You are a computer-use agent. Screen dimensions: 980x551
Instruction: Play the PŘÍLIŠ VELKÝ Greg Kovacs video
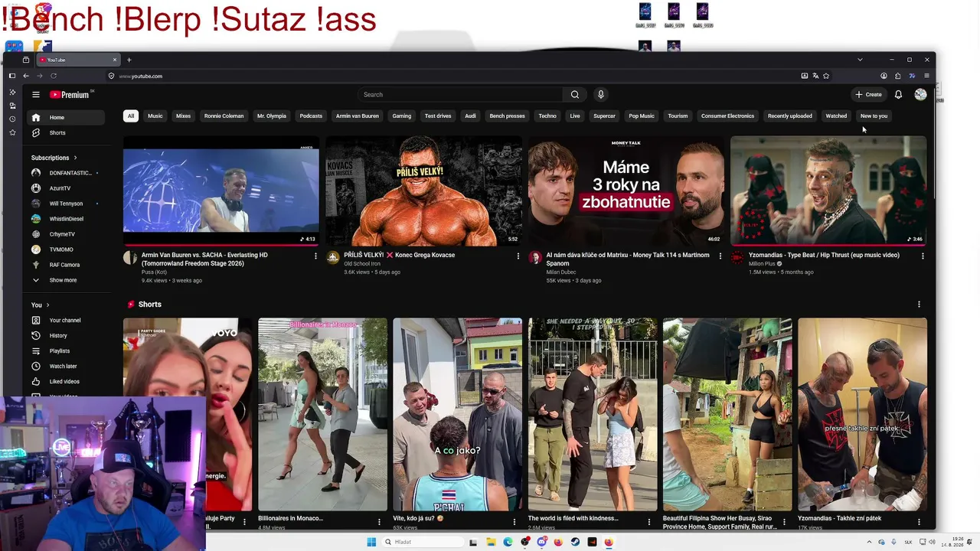click(423, 191)
